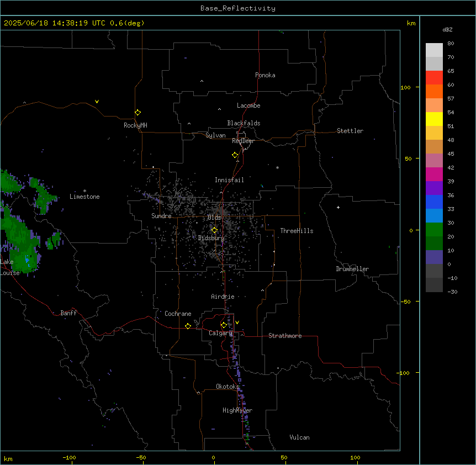Click the Base_Reflectivity title
The width and height of the screenshot is (476, 465).
[x=238, y=8]
